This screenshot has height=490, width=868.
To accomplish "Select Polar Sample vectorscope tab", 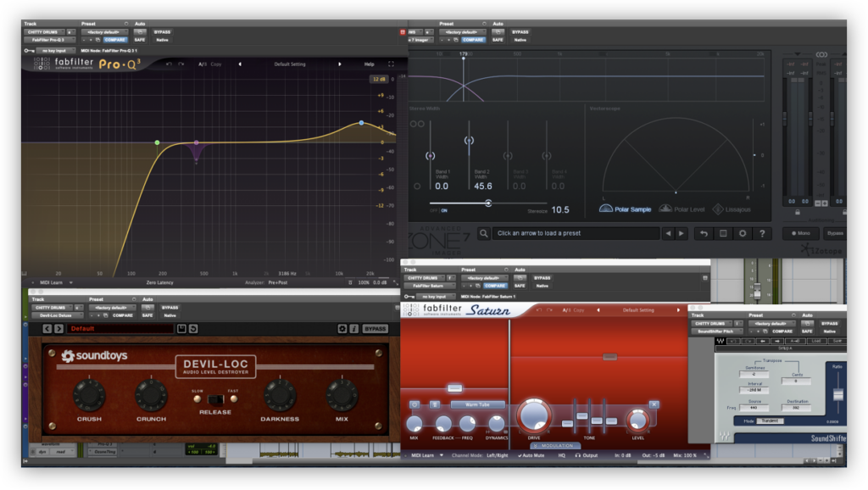I will [626, 209].
